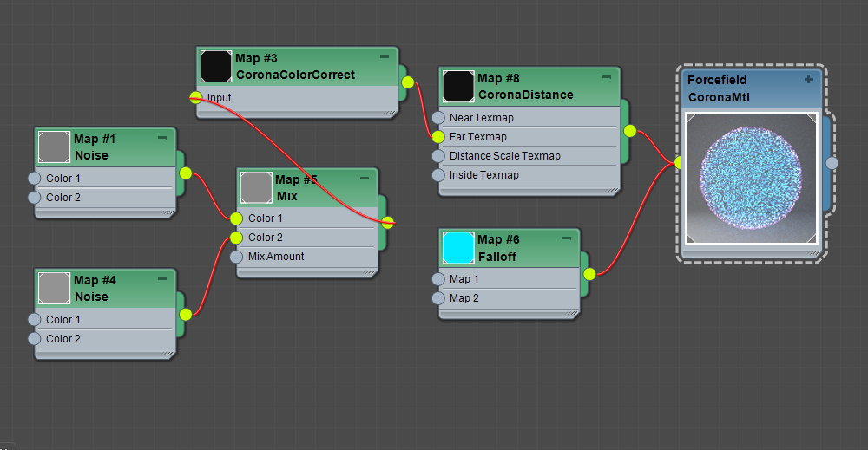The width and height of the screenshot is (868, 450).
Task: Click the output socket of Map #3
Action: (x=408, y=83)
